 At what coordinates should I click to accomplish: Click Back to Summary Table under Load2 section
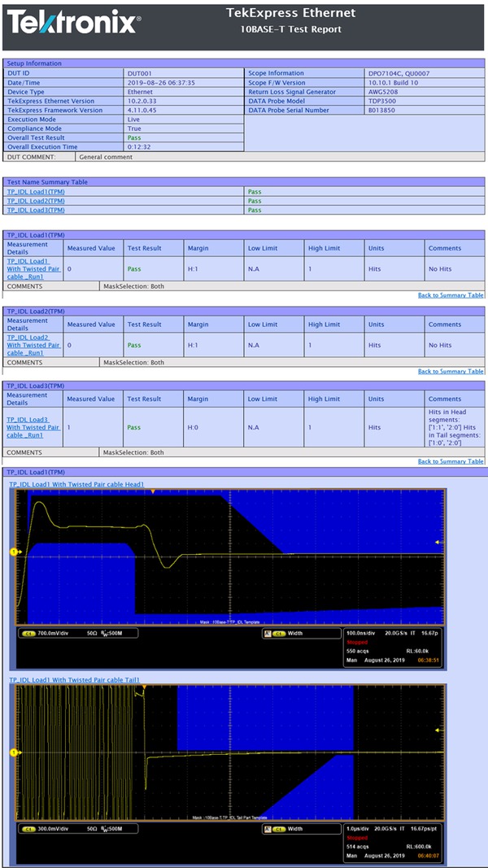(451, 371)
